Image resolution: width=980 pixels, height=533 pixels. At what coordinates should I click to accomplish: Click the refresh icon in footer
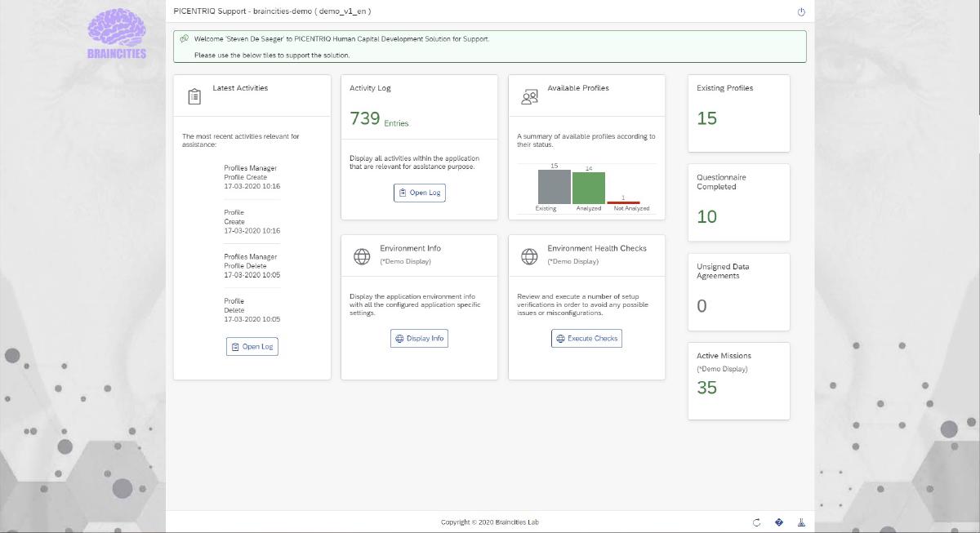point(756,522)
